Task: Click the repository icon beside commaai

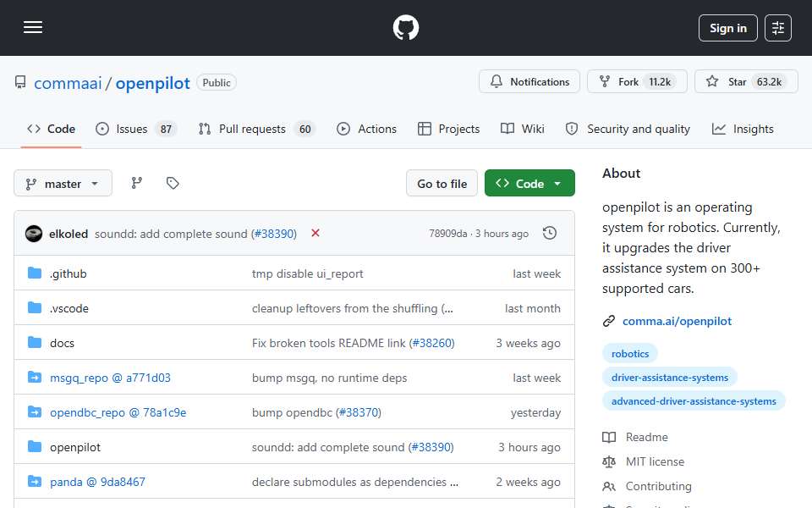Action: pyautogui.click(x=20, y=82)
